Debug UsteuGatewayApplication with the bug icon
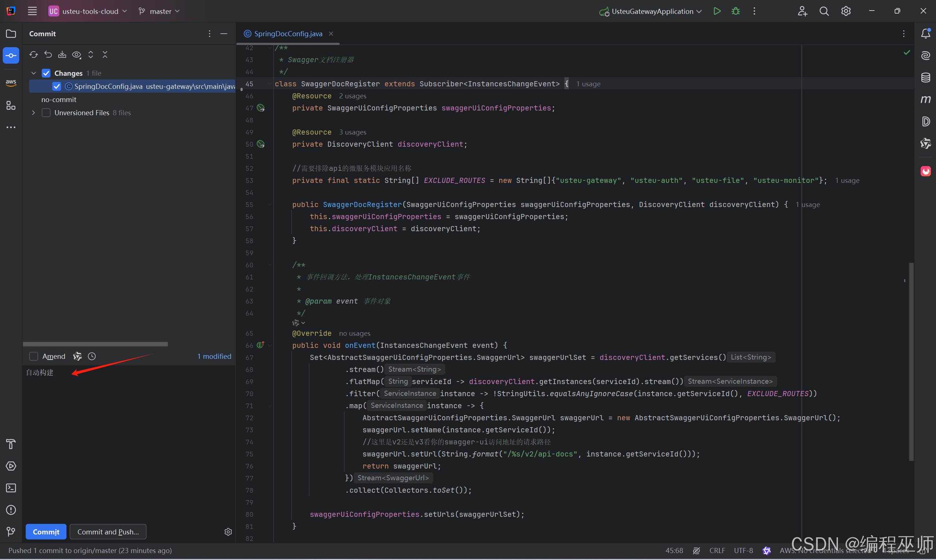Viewport: 936px width, 560px height. pyautogui.click(x=735, y=11)
